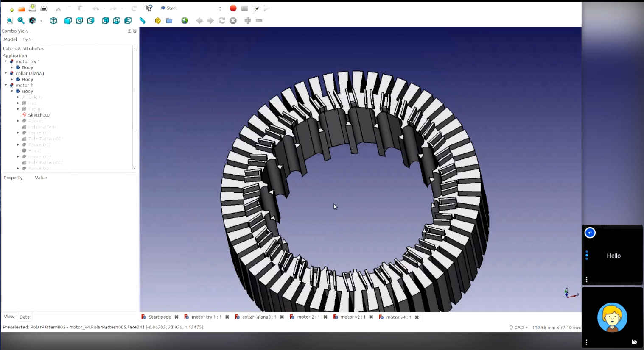644x350 pixels.
Task: Select the measure distance ruler tool
Action: 143,20
